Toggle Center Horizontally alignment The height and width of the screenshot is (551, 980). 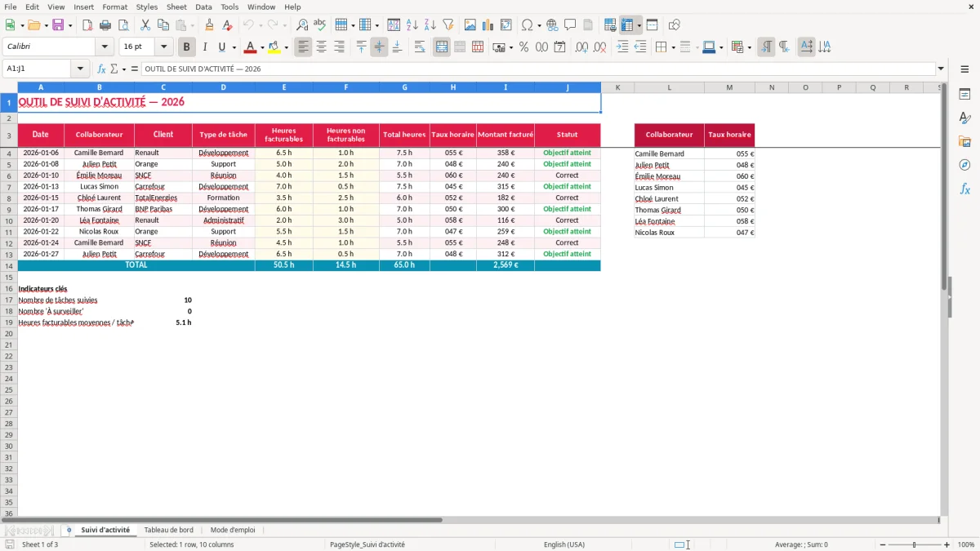coord(321,47)
